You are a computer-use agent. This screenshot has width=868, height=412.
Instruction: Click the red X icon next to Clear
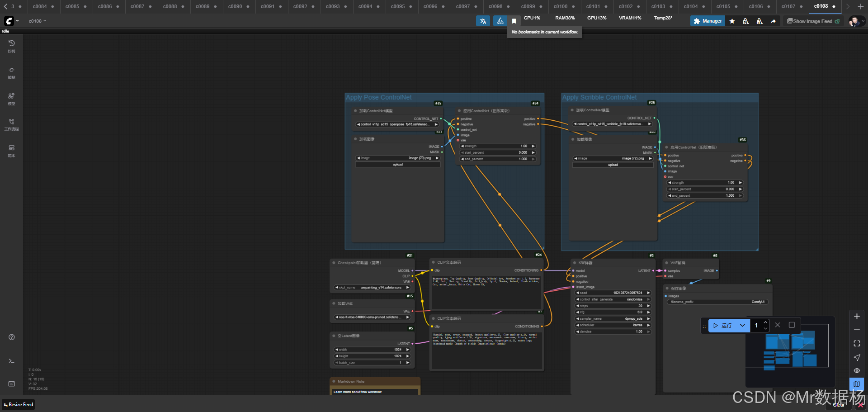(x=861, y=405)
